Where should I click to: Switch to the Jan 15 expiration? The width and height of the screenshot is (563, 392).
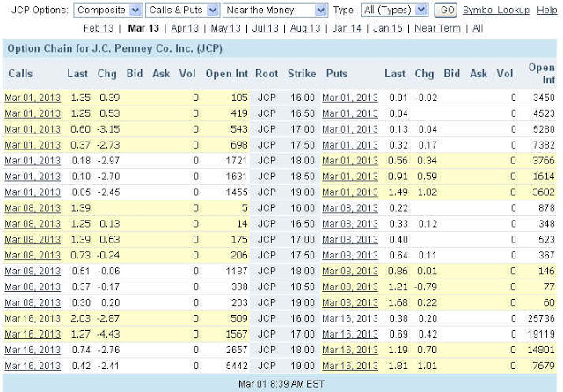tap(387, 28)
